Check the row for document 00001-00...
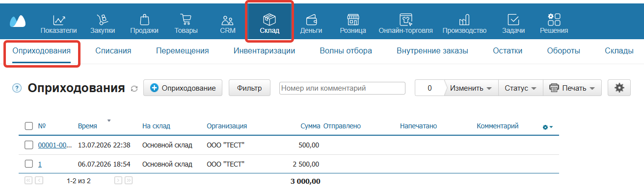Screen dimensions: 644x194 (x=29, y=145)
